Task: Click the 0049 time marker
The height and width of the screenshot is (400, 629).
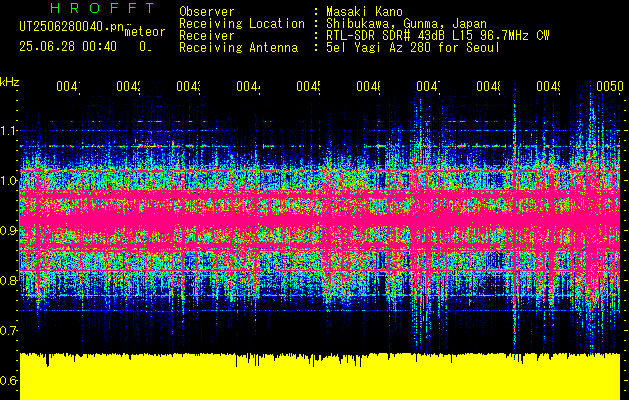Action: pyautogui.click(x=549, y=86)
